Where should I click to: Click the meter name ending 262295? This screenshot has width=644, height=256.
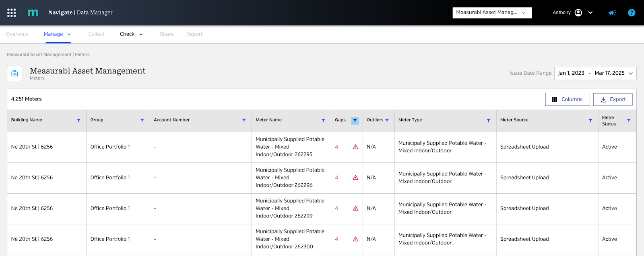290,147
